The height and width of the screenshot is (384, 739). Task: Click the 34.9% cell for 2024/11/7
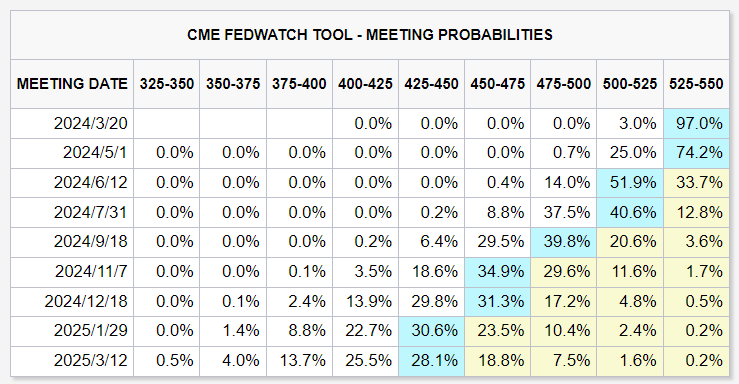[498, 272]
